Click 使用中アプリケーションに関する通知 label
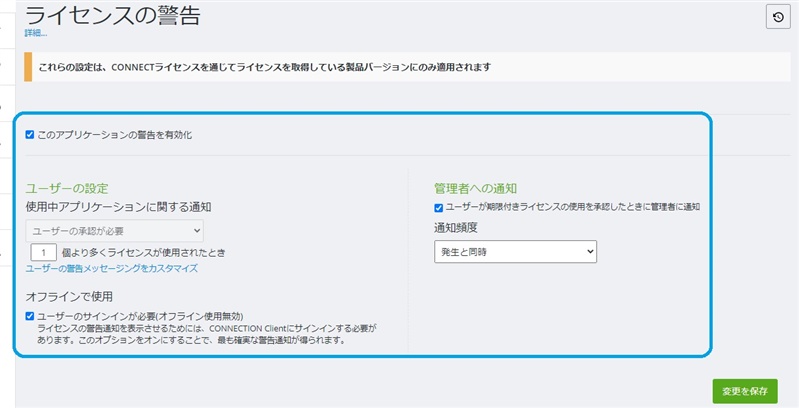The height and width of the screenshot is (408, 799). click(x=118, y=207)
